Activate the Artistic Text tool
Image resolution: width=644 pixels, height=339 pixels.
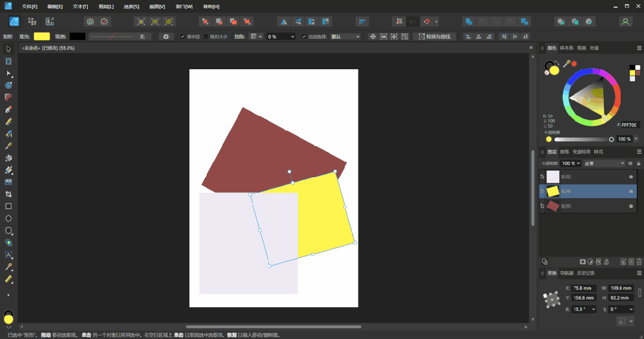pyautogui.click(x=8, y=255)
